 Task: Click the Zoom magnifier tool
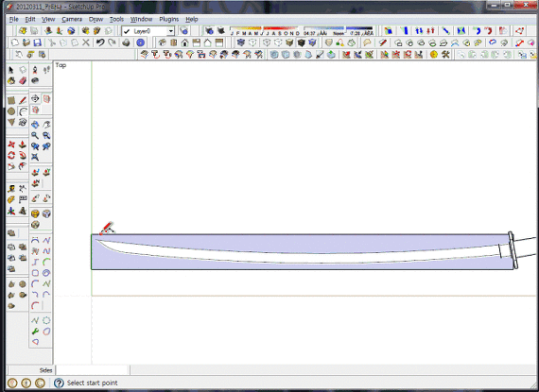click(x=35, y=135)
